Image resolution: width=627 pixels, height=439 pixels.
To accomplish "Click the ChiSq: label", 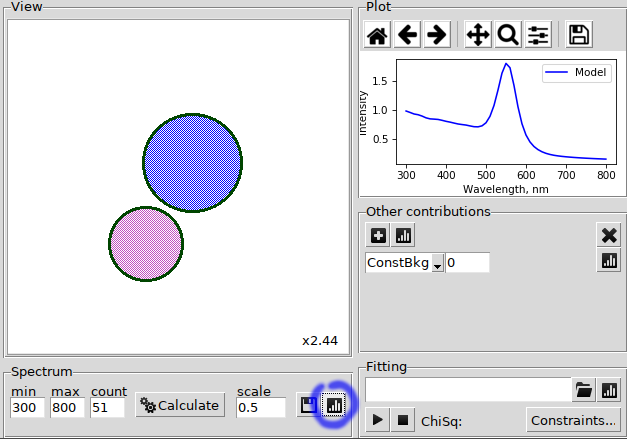I will point(441,421).
